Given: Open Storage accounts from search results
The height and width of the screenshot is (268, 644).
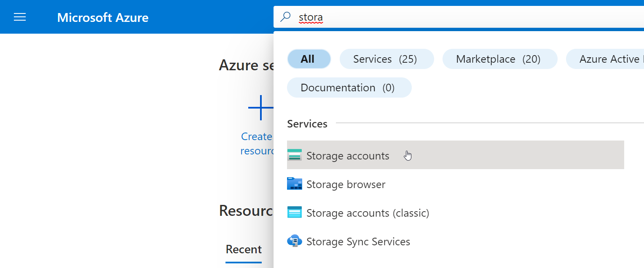Looking at the screenshot, I should [455, 155].
